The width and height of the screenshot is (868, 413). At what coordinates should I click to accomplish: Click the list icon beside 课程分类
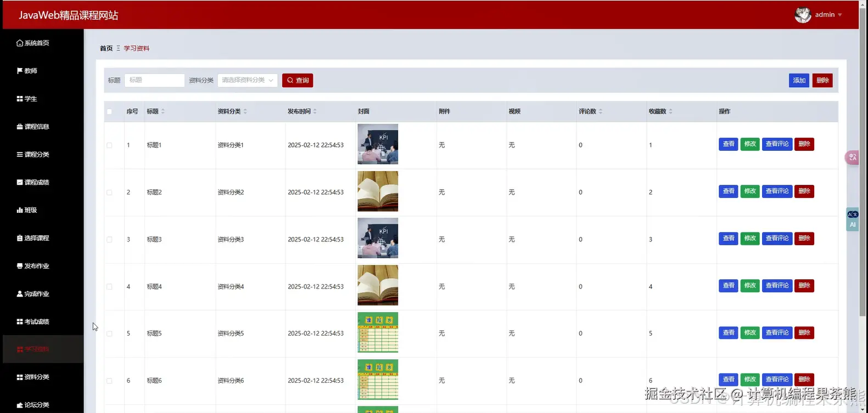20,155
